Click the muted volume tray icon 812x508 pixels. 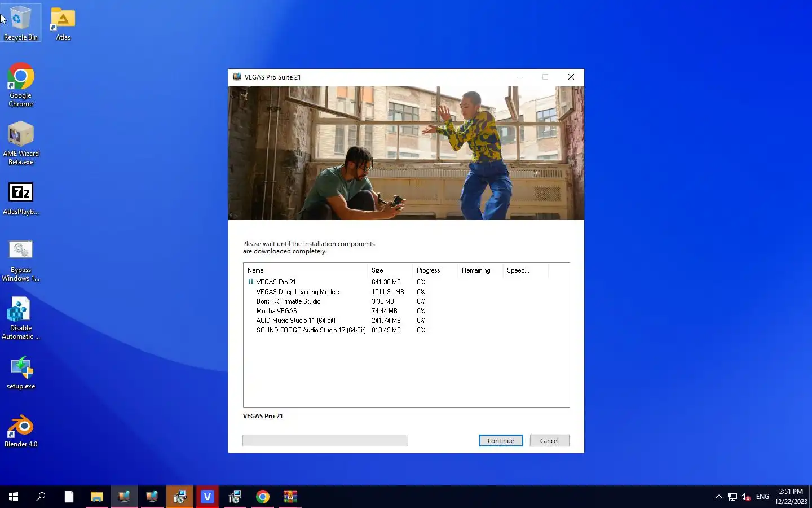point(746,497)
